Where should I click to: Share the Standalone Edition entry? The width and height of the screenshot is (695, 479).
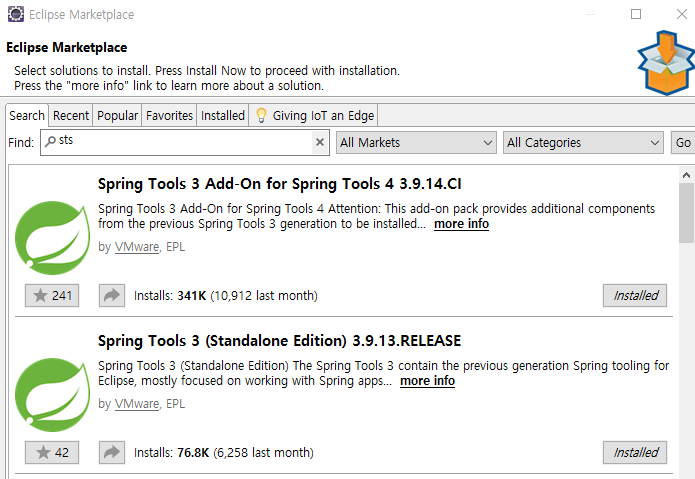[112, 452]
